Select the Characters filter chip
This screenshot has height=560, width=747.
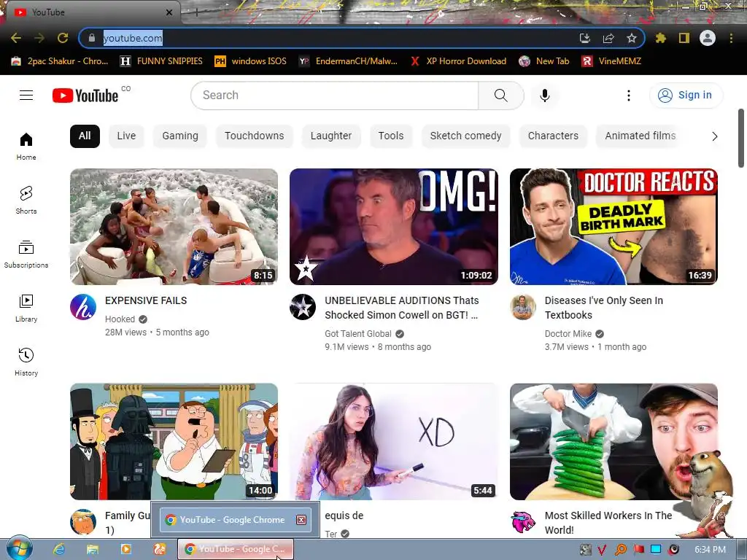[x=553, y=136]
